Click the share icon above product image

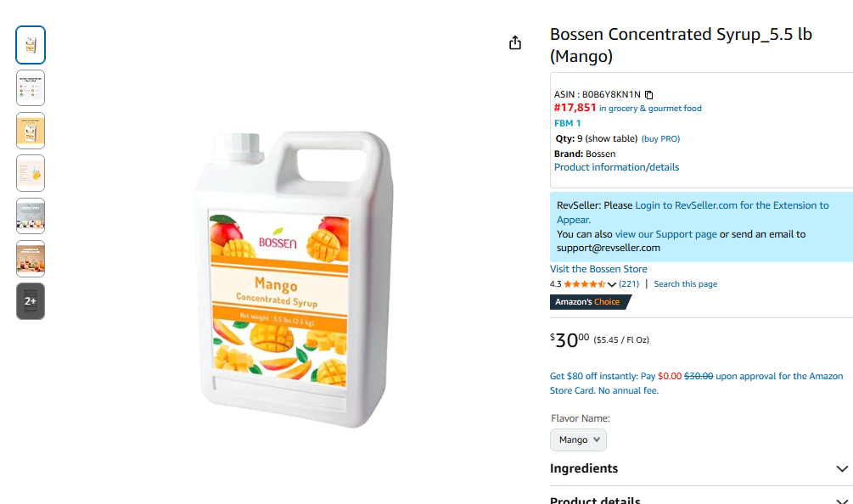514,43
